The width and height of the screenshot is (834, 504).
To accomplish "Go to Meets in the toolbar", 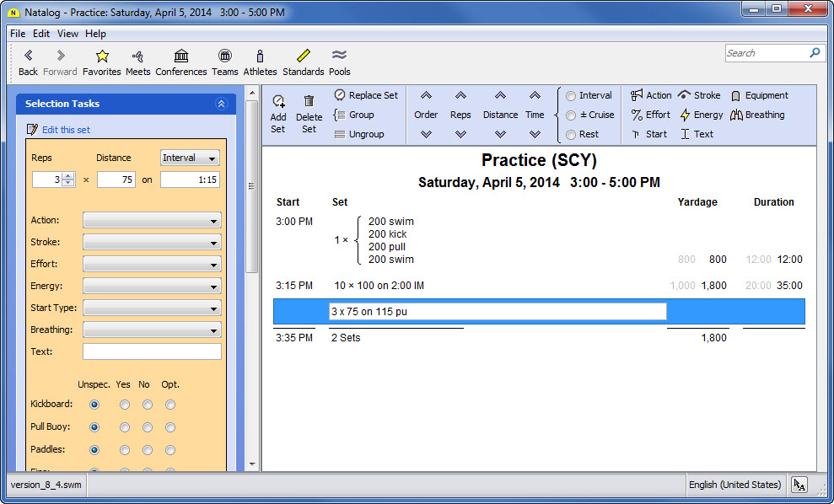I will pyautogui.click(x=137, y=56).
